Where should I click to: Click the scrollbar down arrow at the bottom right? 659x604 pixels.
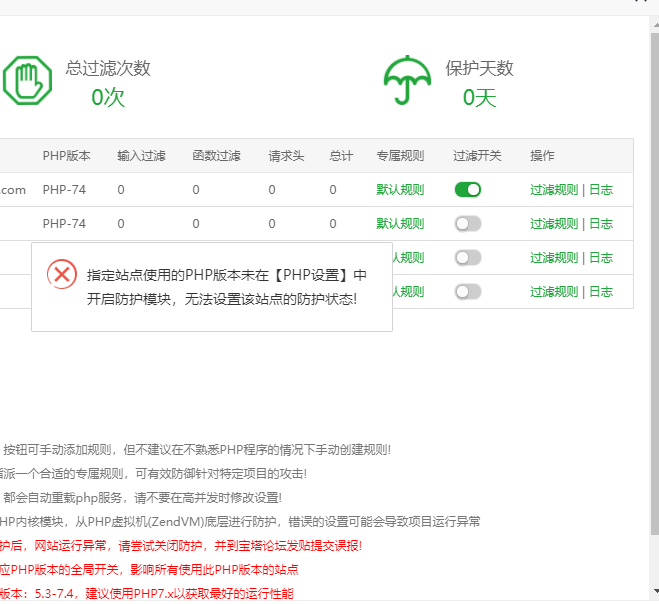656,592
